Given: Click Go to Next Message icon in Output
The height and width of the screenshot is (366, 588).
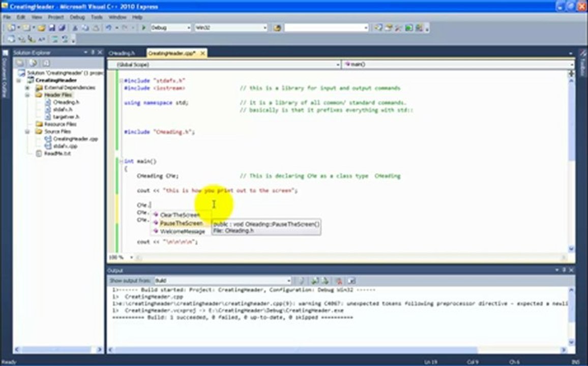Looking at the screenshot, I should pos(325,281).
